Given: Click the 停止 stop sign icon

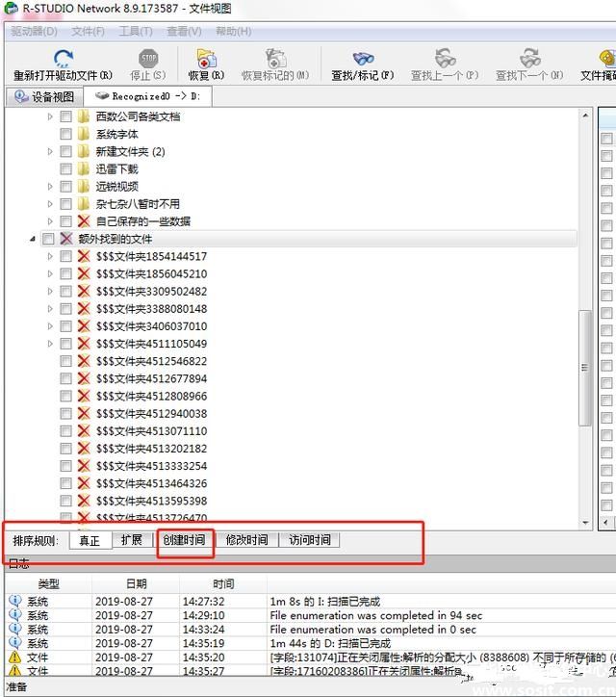Looking at the screenshot, I should (147, 58).
